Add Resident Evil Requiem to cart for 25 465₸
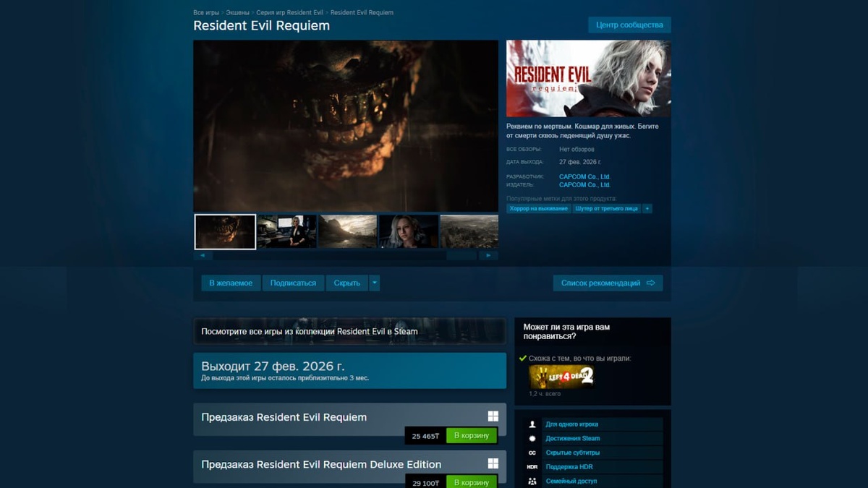Image resolution: width=868 pixels, height=488 pixels. pyautogui.click(x=472, y=436)
